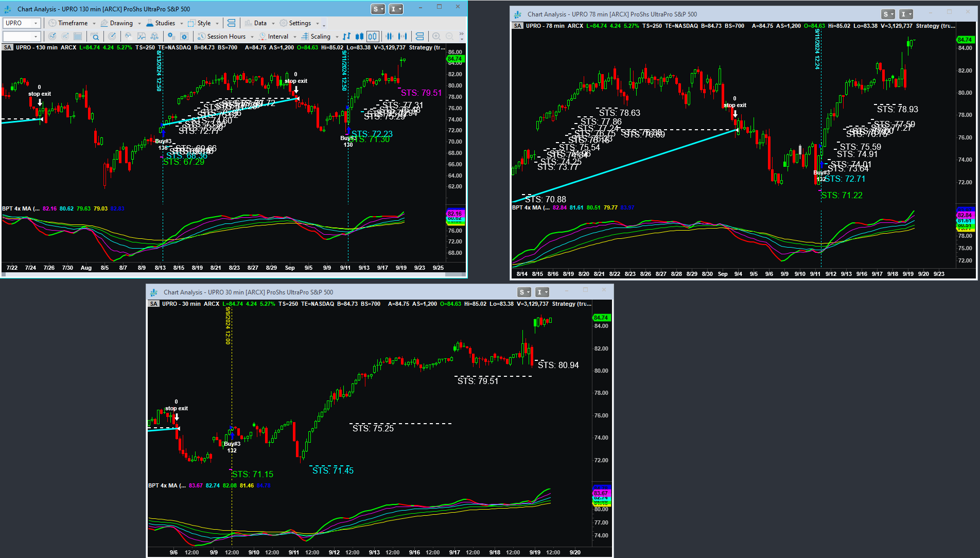980x558 pixels.
Task: Open the Scaling dropdown arrow
Action: 337,37
